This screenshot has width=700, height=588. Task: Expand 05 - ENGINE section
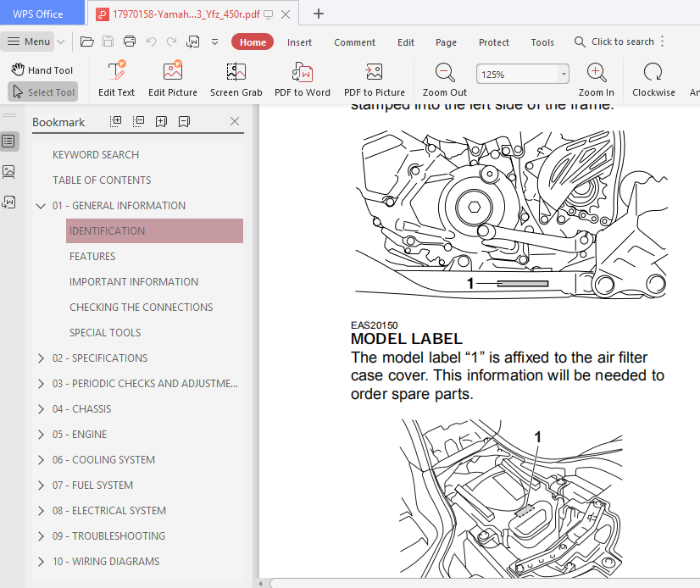point(41,435)
